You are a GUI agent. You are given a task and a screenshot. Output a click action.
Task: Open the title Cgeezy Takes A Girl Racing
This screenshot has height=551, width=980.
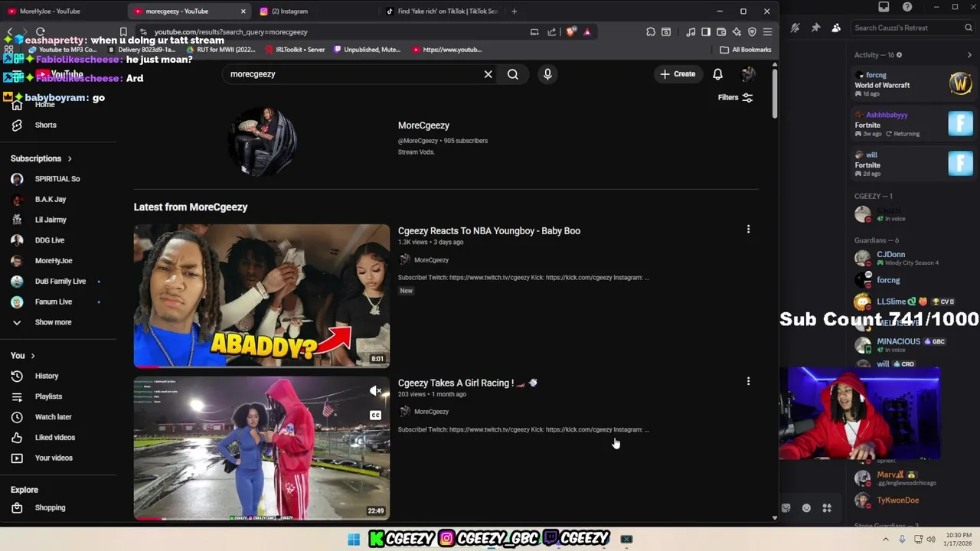tap(467, 383)
